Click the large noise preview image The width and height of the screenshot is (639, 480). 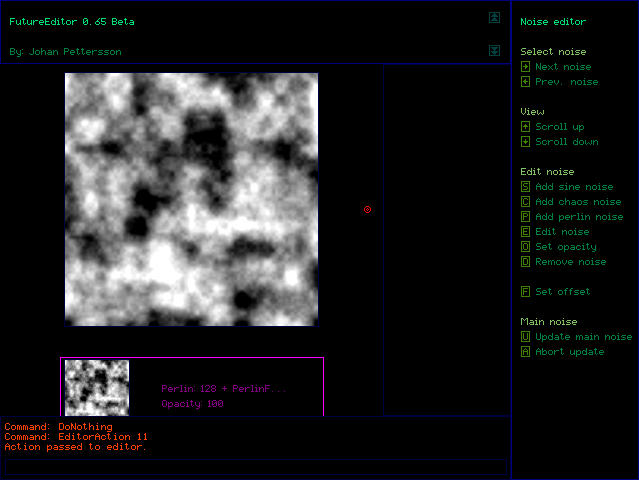pos(191,199)
